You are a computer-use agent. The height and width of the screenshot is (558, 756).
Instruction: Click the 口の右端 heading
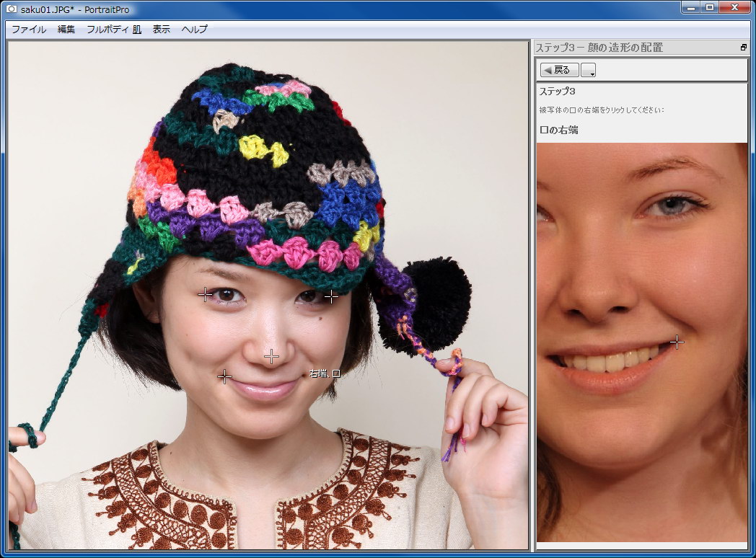pyautogui.click(x=559, y=130)
